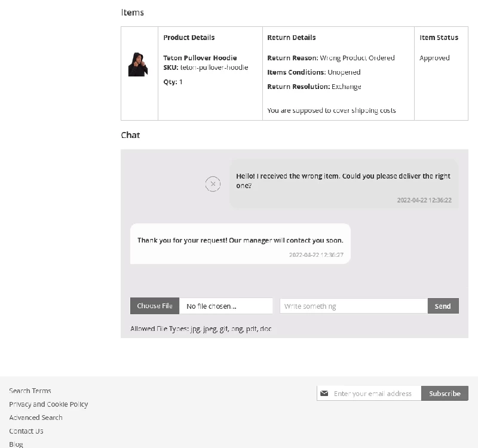
Task: Click the Qty: 1 text
Action: [x=173, y=82]
